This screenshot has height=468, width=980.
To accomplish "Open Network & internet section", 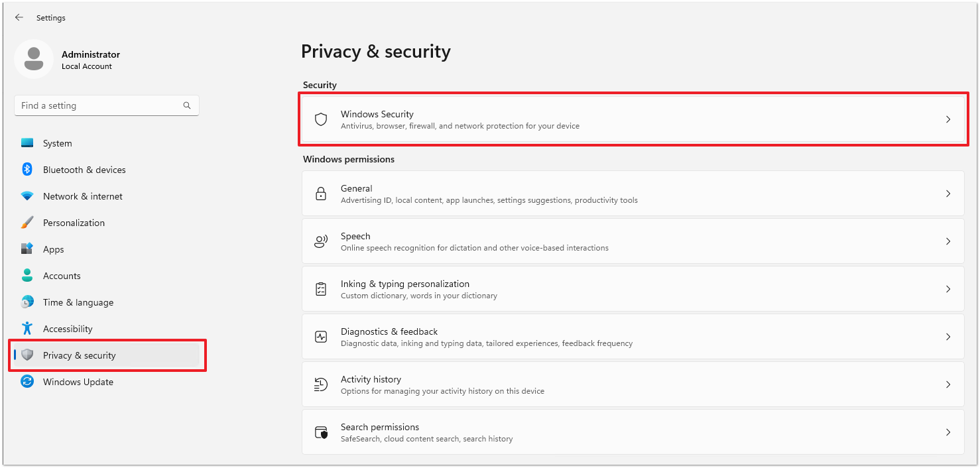I will [82, 196].
